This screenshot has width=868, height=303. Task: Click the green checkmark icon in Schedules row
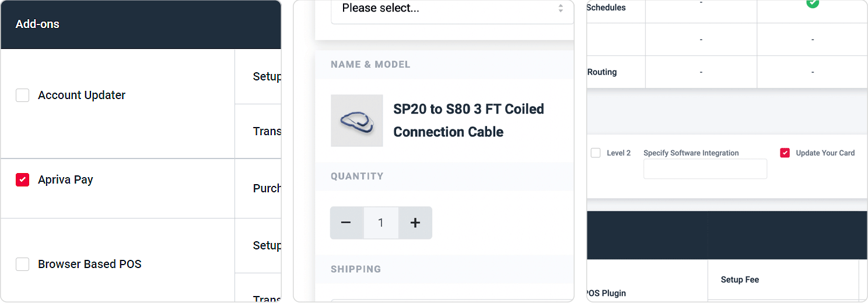click(x=813, y=3)
